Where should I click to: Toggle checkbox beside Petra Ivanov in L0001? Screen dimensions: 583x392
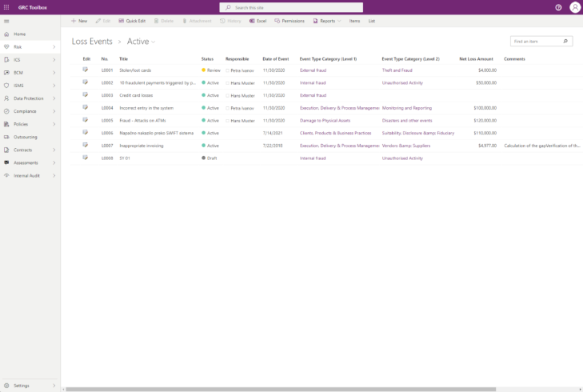coord(228,70)
